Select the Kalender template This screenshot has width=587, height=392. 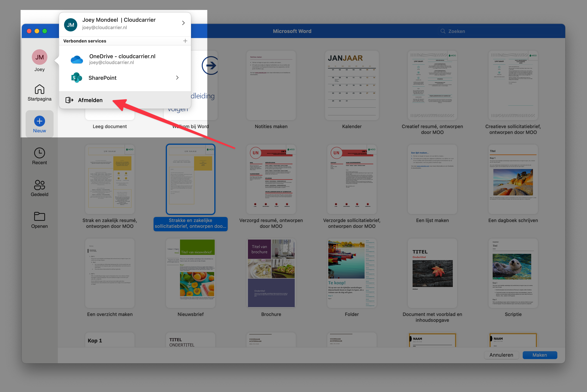coord(352,86)
